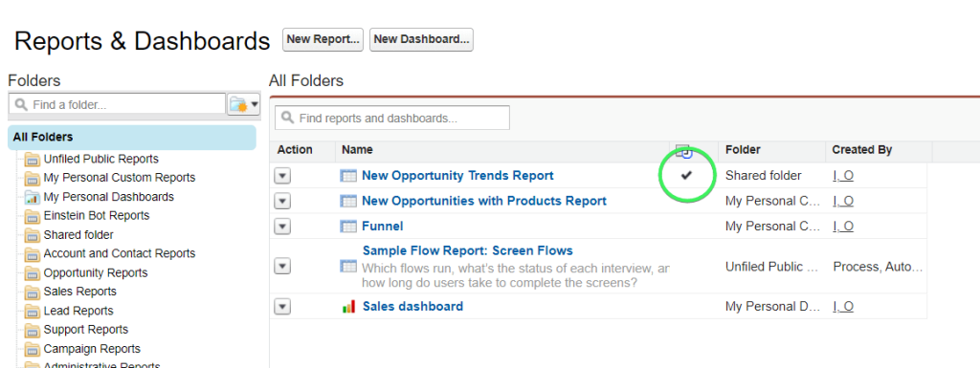Click the Sample Flow Report table icon
Image resolution: width=980 pixels, height=368 pixels.
pos(348,267)
